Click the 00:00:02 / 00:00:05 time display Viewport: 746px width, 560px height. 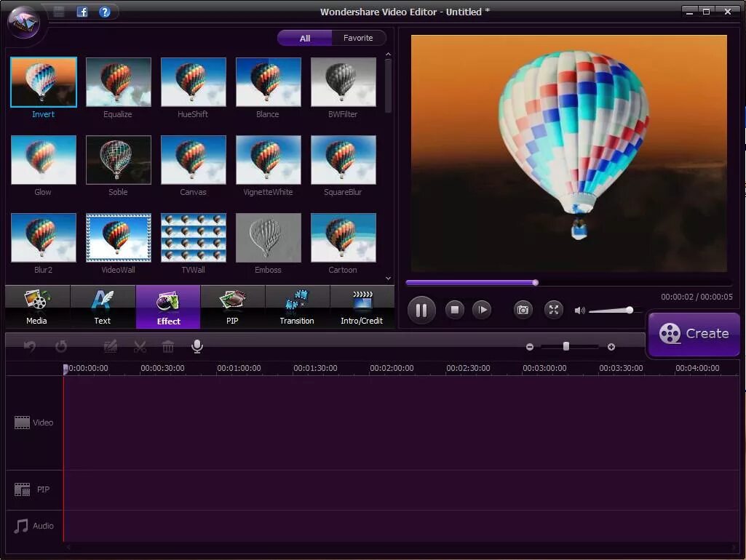click(697, 297)
